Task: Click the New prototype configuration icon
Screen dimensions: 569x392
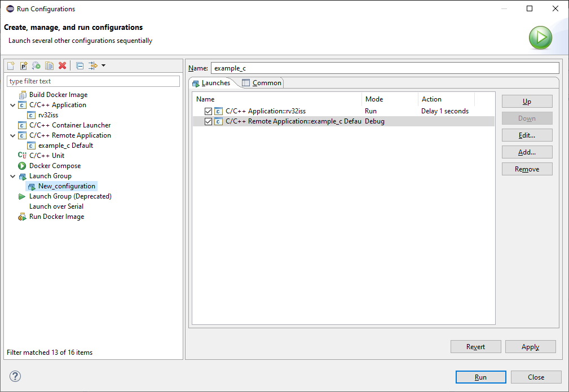Action: [24, 66]
